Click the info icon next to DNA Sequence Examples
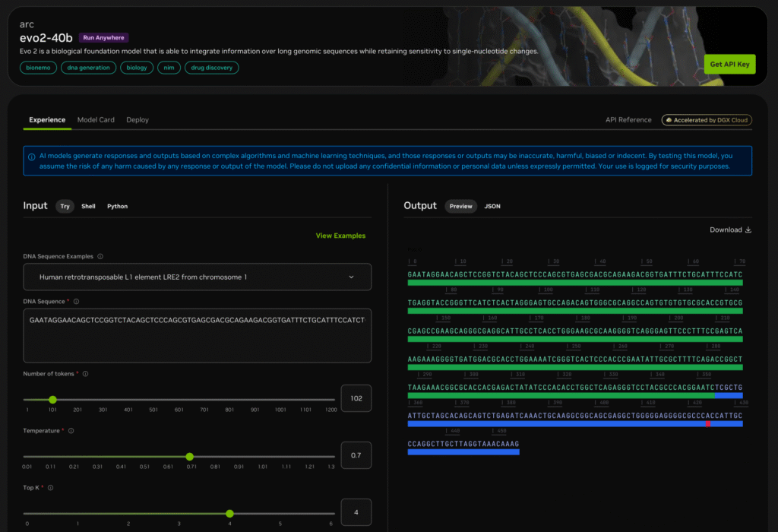Viewport: 778px width, 532px height. 100,257
